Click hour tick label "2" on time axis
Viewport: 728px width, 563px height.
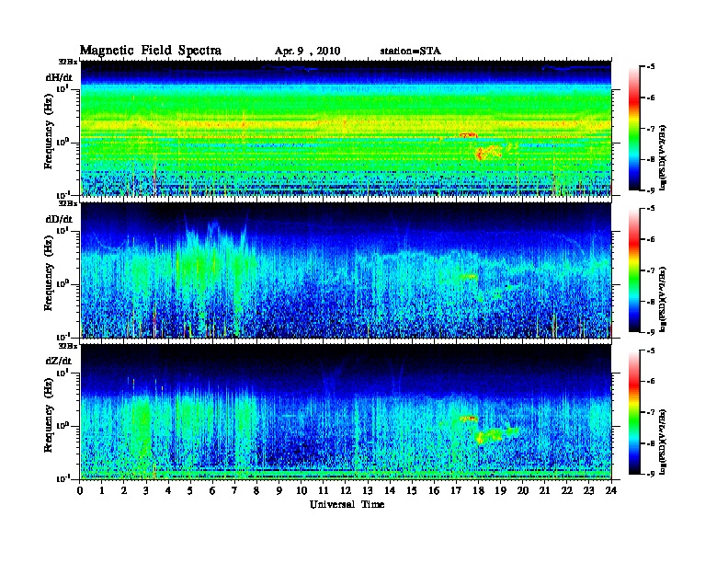pyautogui.click(x=124, y=491)
